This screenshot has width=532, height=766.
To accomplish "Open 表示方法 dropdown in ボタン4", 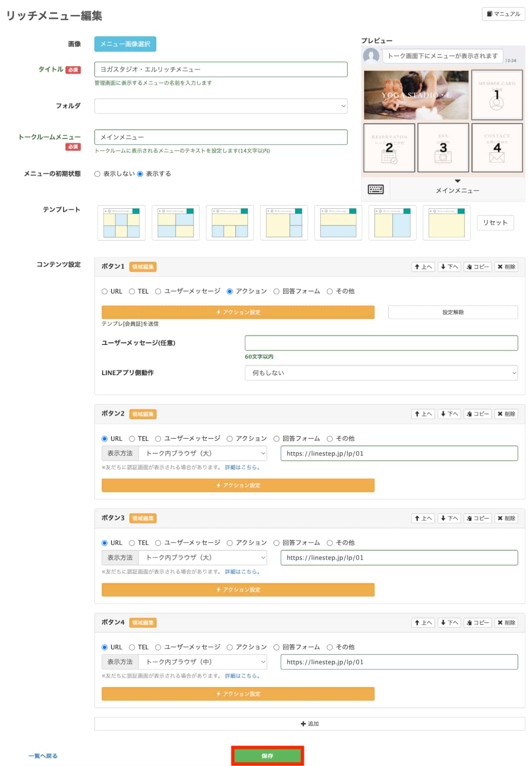I will [x=203, y=662].
